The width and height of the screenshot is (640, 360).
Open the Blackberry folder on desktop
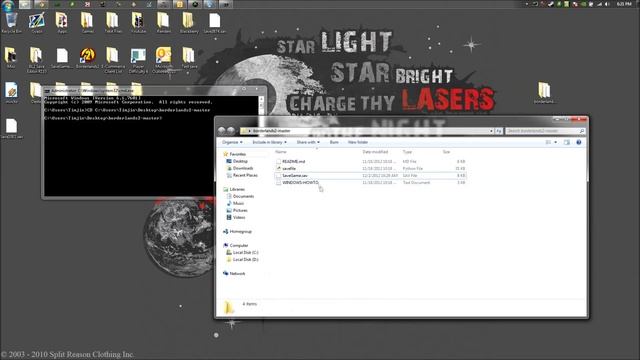[189, 22]
